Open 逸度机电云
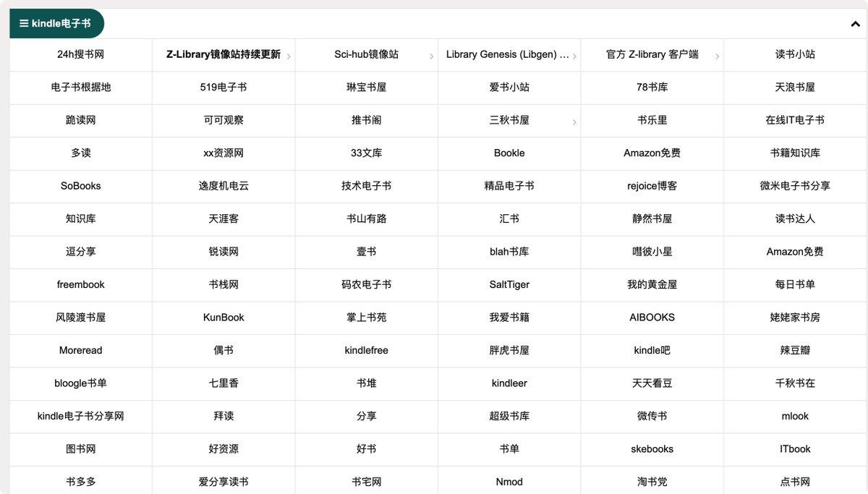868x494 pixels. pyautogui.click(x=224, y=186)
